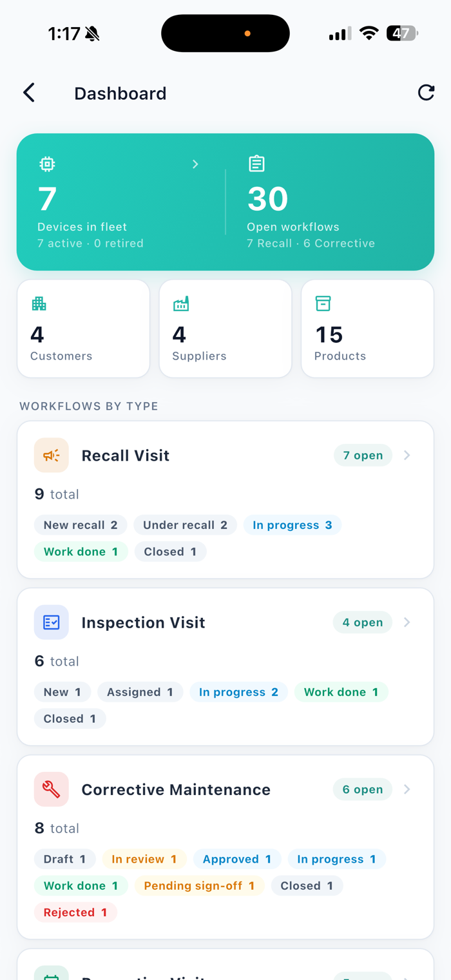The height and width of the screenshot is (980, 451).
Task: Tap the devices chip icon
Action: point(47,164)
